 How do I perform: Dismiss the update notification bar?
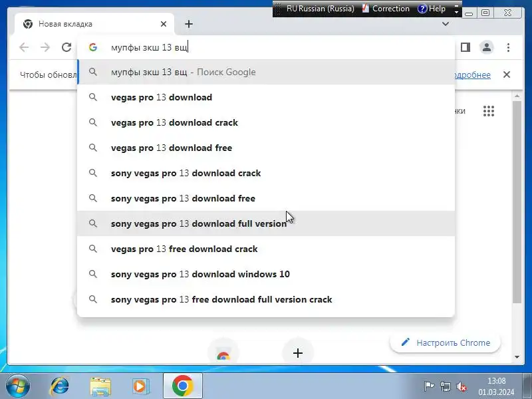pos(507,74)
